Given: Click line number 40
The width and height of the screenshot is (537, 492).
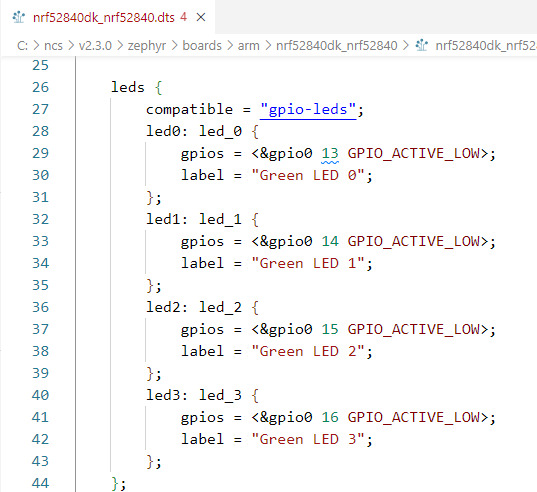Looking at the screenshot, I should (x=40, y=395).
